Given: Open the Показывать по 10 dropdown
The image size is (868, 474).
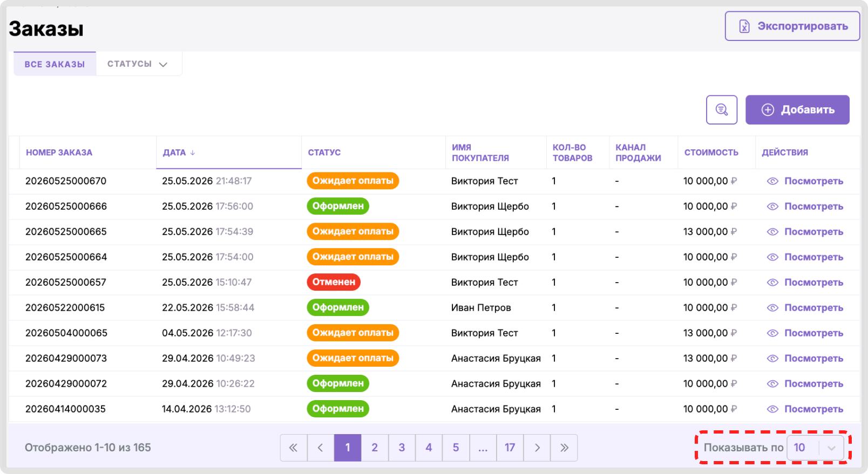Looking at the screenshot, I should [x=815, y=448].
